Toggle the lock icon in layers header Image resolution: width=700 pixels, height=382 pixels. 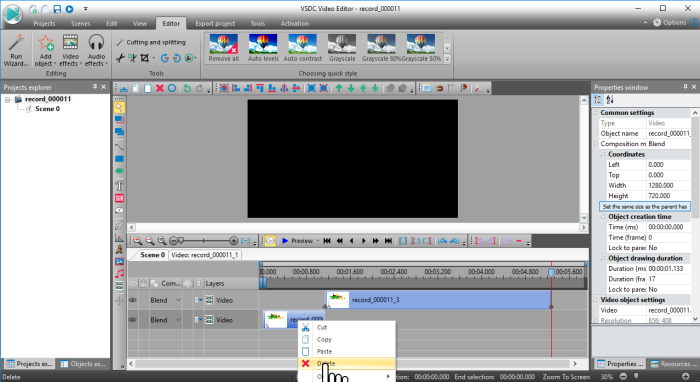pyautogui.click(x=143, y=284)
